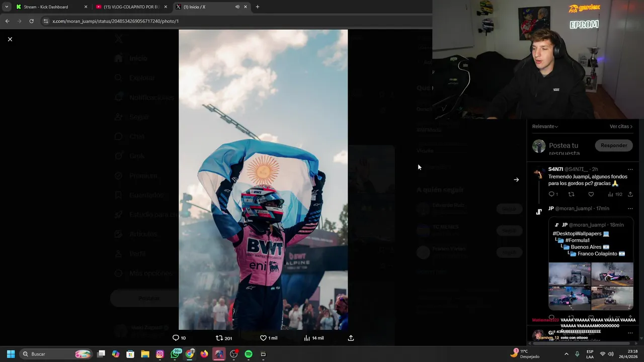644x362 pixels.
Task: Like the main photo with 1 mil likes
Action: [269, 338]
